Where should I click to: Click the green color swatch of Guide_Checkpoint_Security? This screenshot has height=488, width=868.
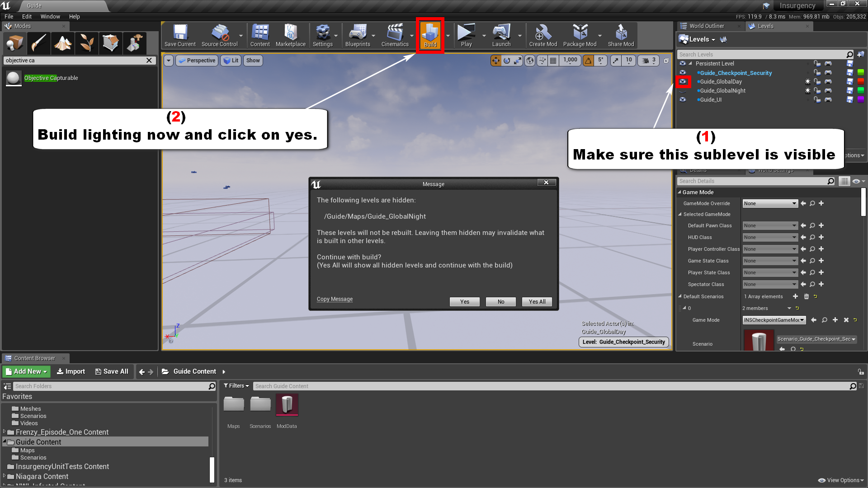[861, 73]
